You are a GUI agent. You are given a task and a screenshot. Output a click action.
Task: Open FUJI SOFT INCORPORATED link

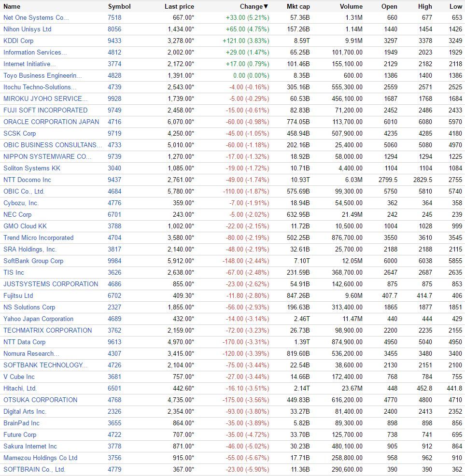click(x=45, y=110)
